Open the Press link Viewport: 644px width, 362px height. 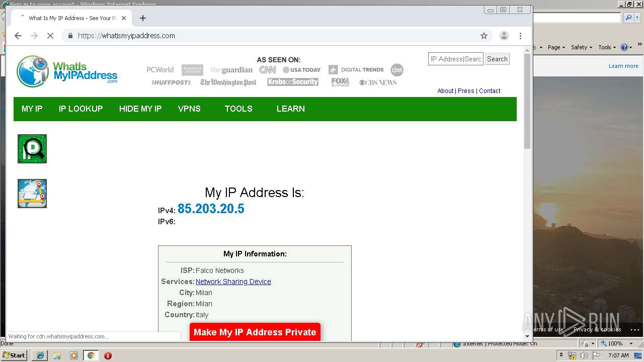tap(466, 91)
